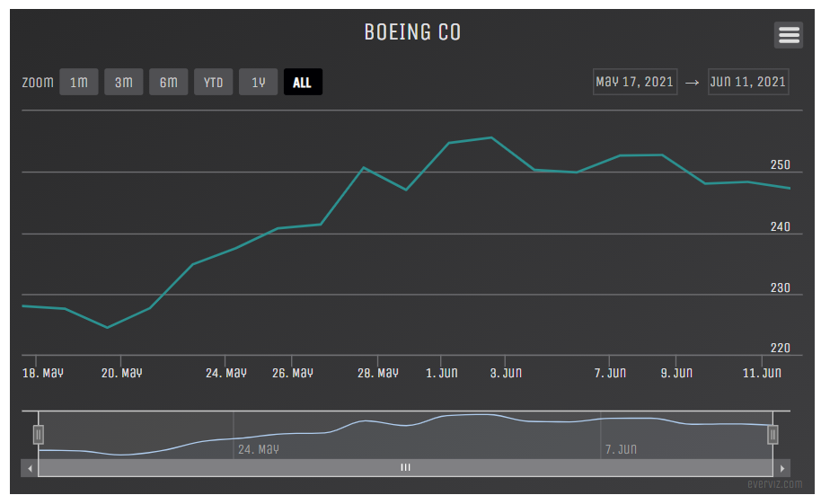Image resolution: width=821 pixels, height=504 pixels.
Task: Click the 220 y-axis label
Action: [x=781, y=348]
